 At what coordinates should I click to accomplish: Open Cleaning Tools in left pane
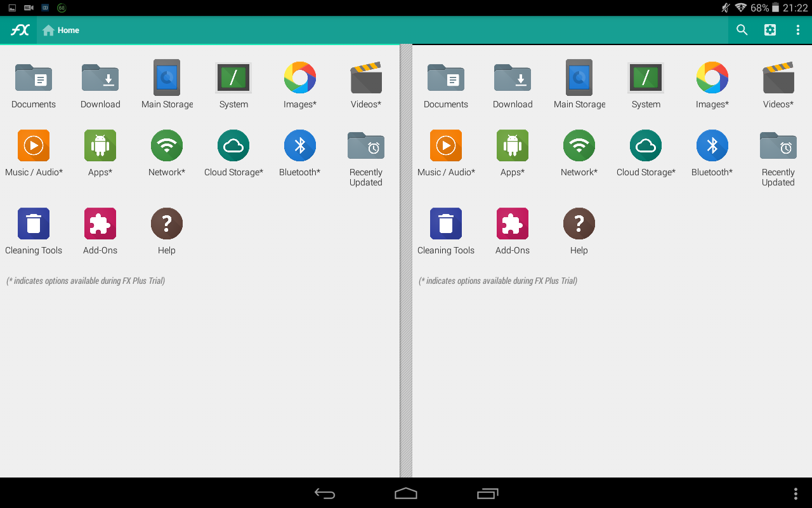[x=34, y=232]
